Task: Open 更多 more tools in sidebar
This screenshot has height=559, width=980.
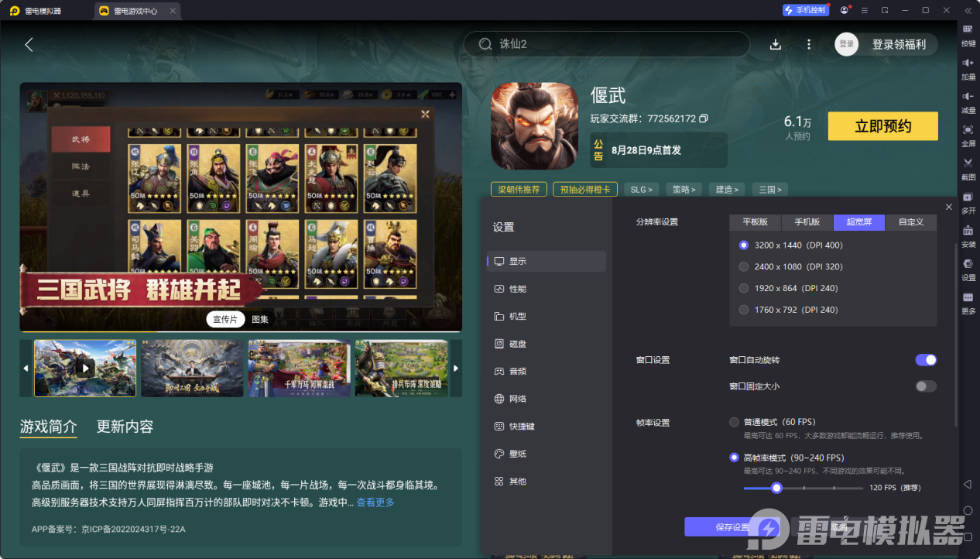Action: coord(968,303)
